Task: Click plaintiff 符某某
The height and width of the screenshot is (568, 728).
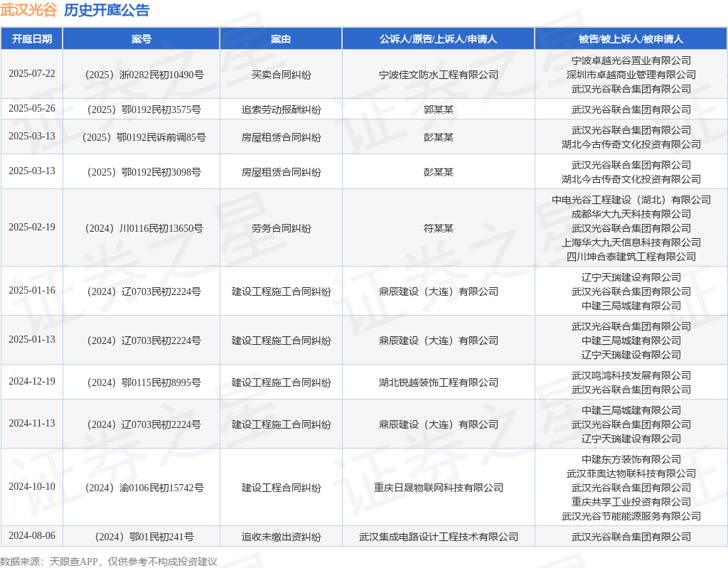Action: point(438,228)
